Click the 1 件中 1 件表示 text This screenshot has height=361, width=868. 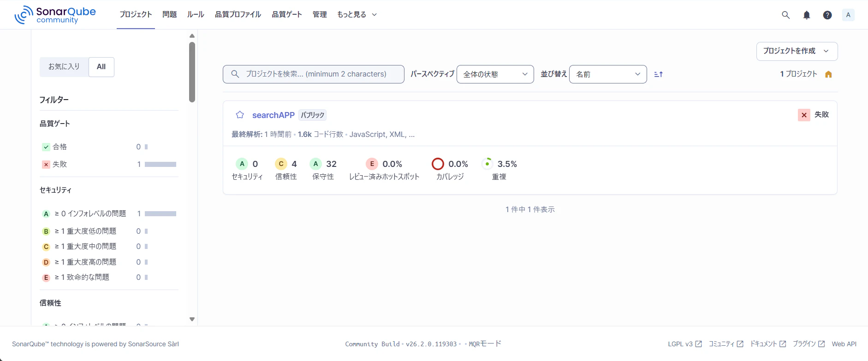(x=530, y=209)
